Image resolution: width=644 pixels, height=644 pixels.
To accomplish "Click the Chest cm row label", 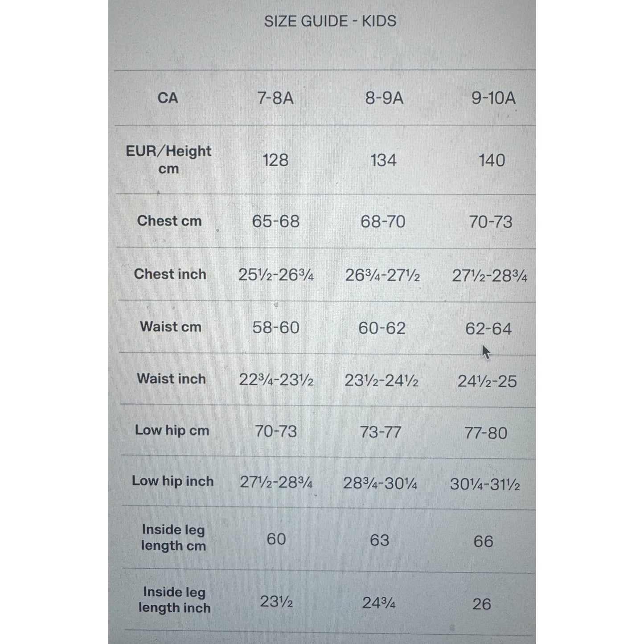I will tap(169, 221).
